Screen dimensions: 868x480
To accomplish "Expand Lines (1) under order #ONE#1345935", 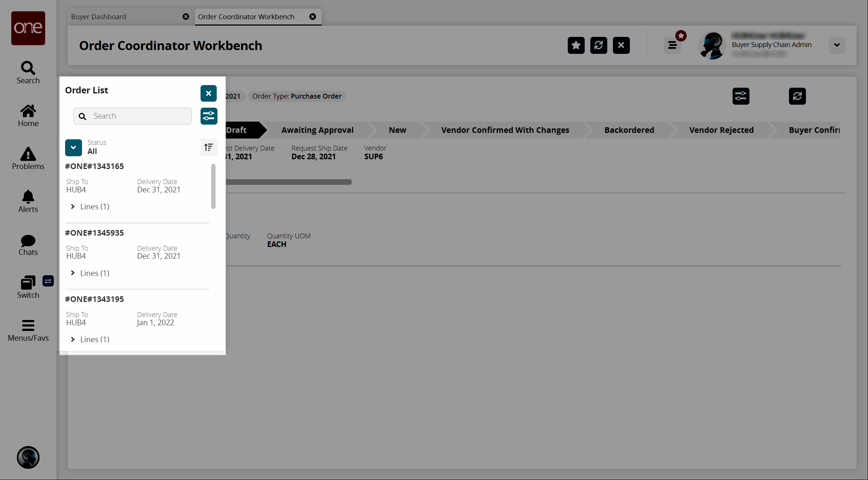I will pyautogui.click(x=73, y=273).
